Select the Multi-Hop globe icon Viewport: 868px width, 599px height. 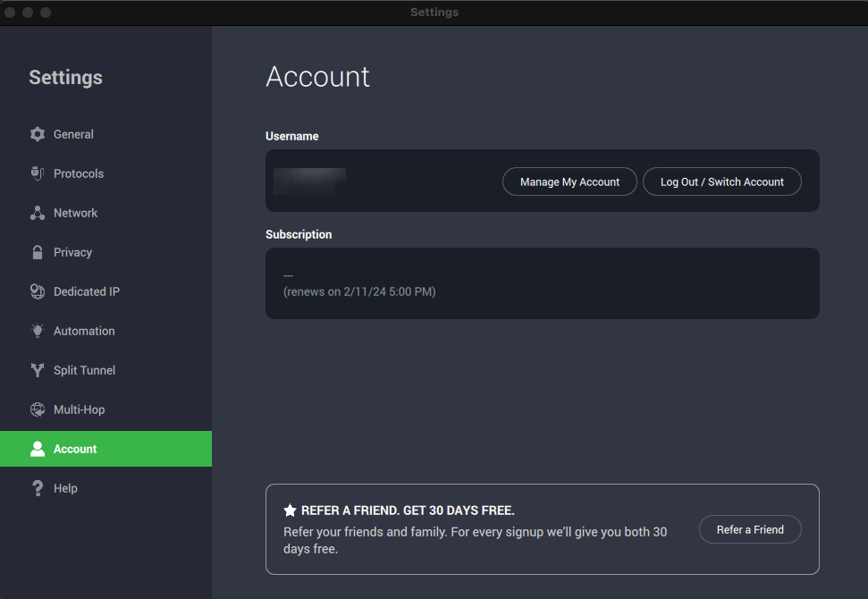(x=37, y=409)
